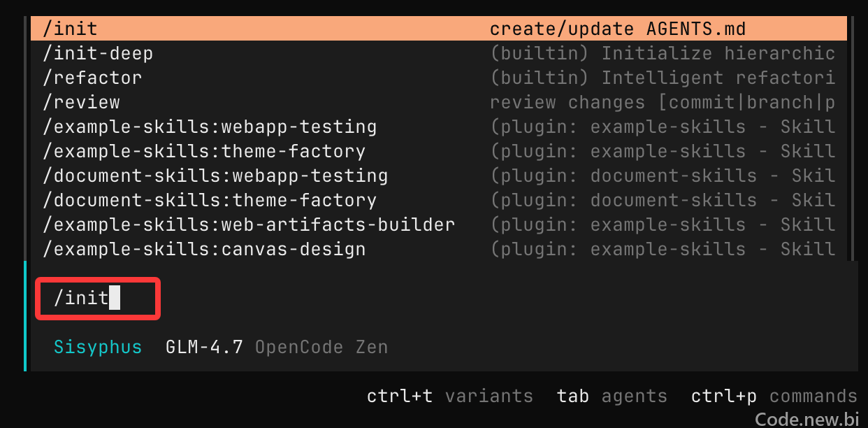
Task: Pick the /refactor command
Action: 439,78
